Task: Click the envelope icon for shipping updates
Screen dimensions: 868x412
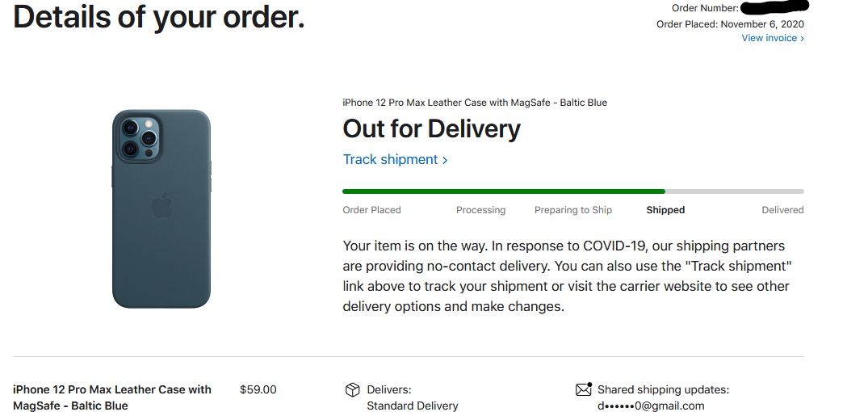Action: coord(584,389)
